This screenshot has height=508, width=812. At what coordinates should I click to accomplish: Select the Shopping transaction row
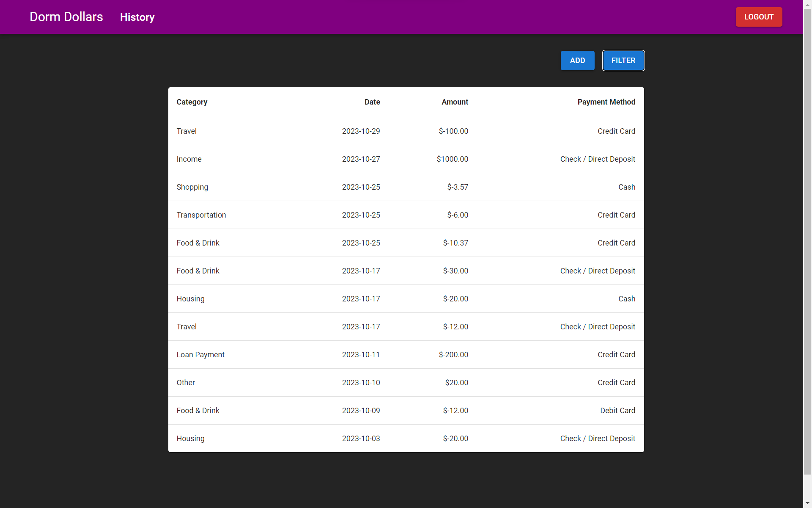pos(406,187)
